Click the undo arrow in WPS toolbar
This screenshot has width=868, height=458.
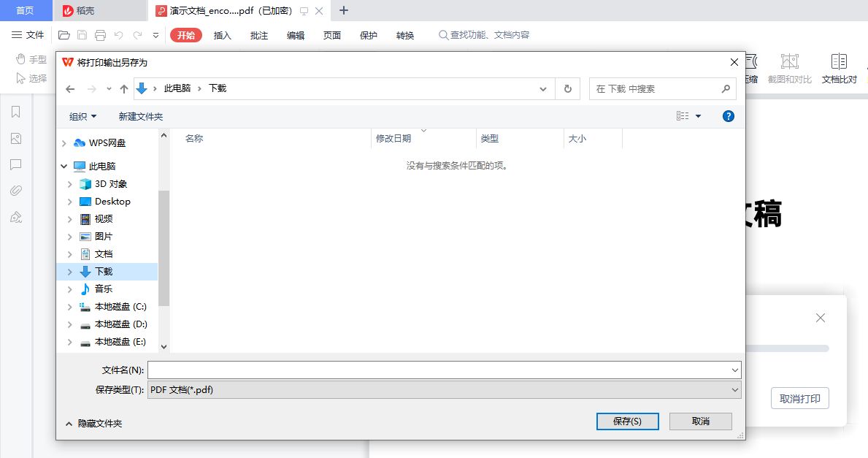pyautogui.click(x=118, y=36)
